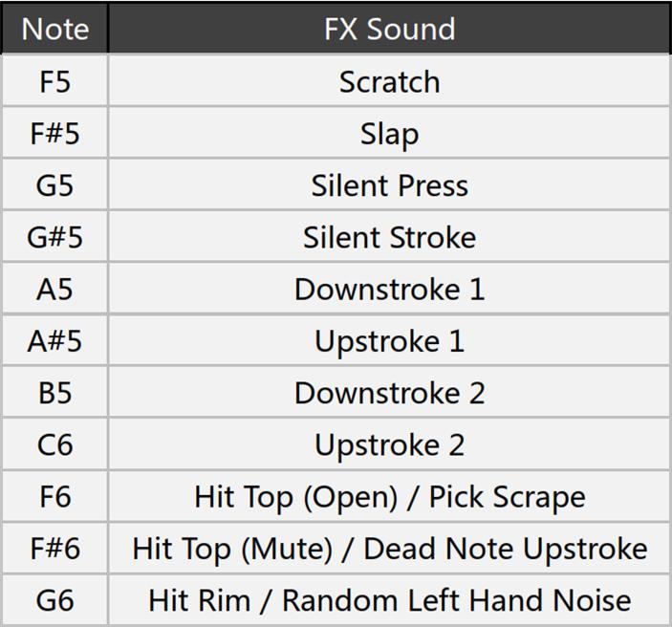Choose the Upstroke 2 cell
This screenshot has width=672, height=627.
[389, 444]
